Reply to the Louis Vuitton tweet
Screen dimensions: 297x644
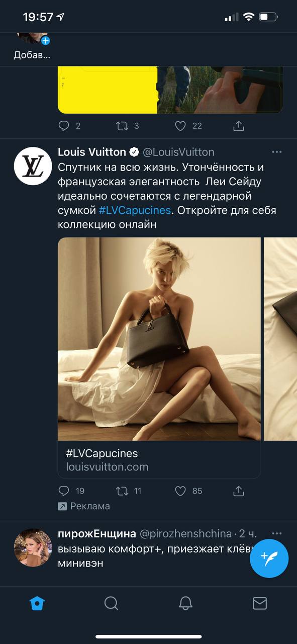(64, 491)
